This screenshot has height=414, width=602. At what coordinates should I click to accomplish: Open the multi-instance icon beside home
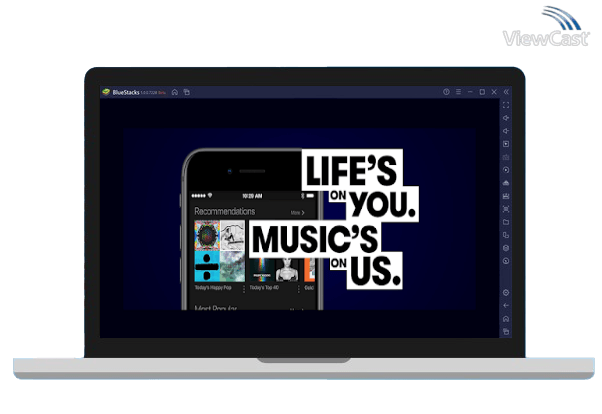[x=186, y=92]
